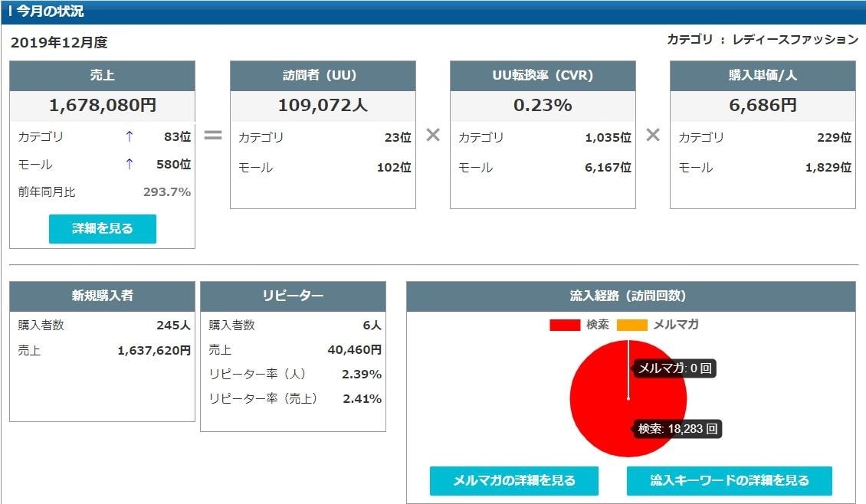
Task: Click the 2019年12月度 date heading
Action: (59, 42)
